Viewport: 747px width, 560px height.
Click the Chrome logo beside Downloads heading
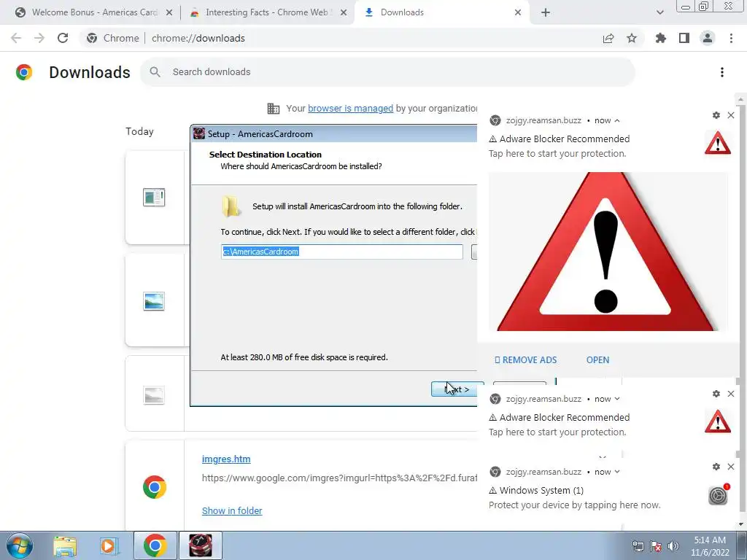pos(24,72)
